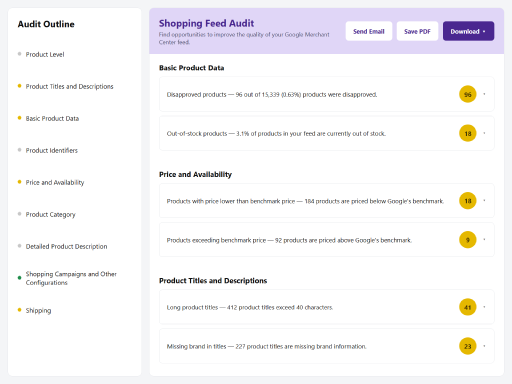Click the 18 badge on lower than benchmark row
Viewport: 512px width, 384px height.
[468, 201]
